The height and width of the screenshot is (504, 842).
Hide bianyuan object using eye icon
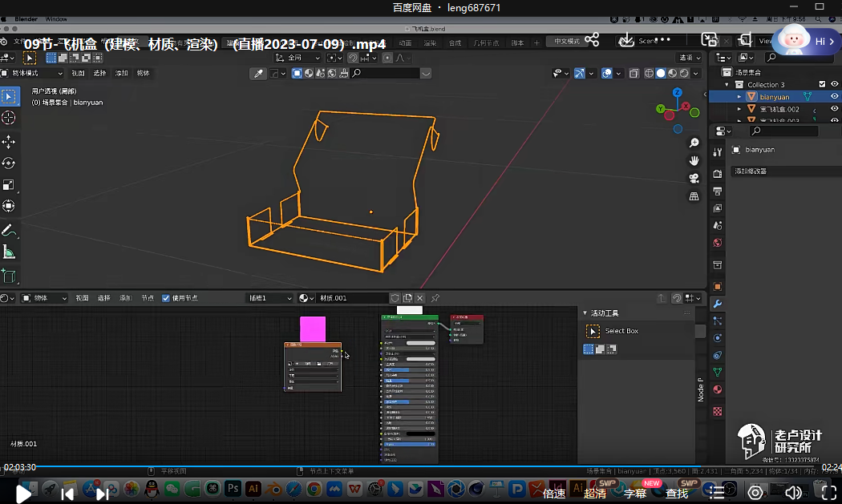834,97
